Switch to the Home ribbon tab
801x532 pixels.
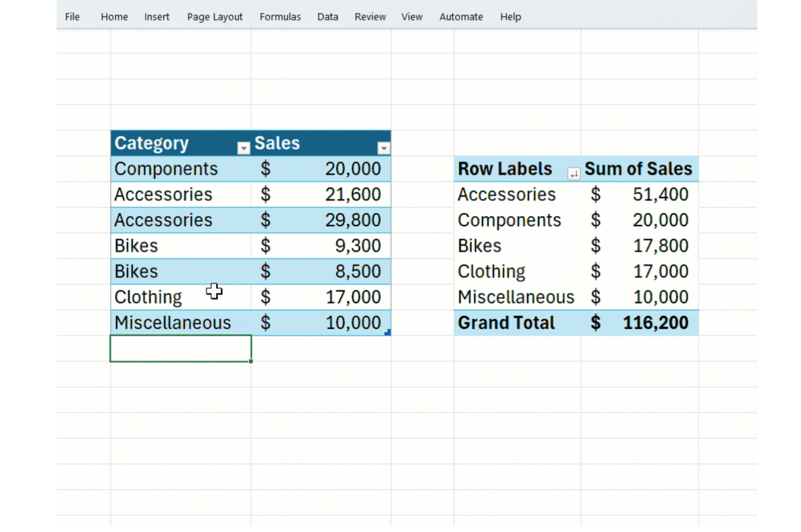click(x=114, y=17)
